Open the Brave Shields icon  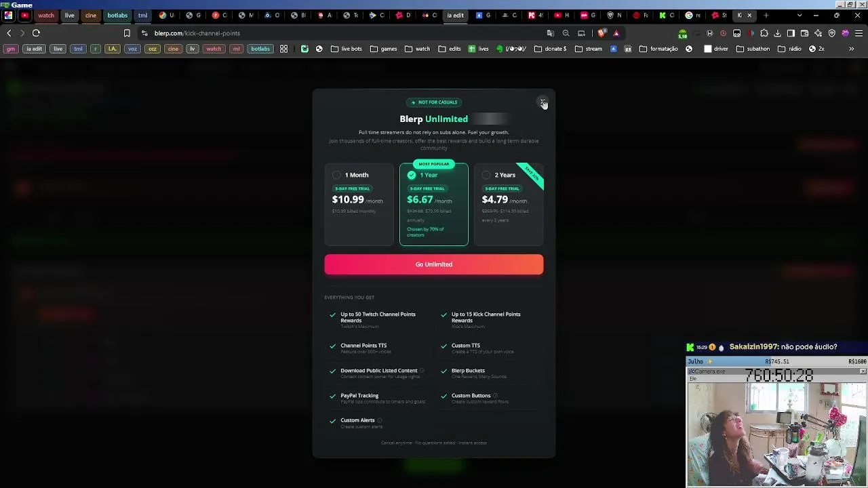pos(602,33)
